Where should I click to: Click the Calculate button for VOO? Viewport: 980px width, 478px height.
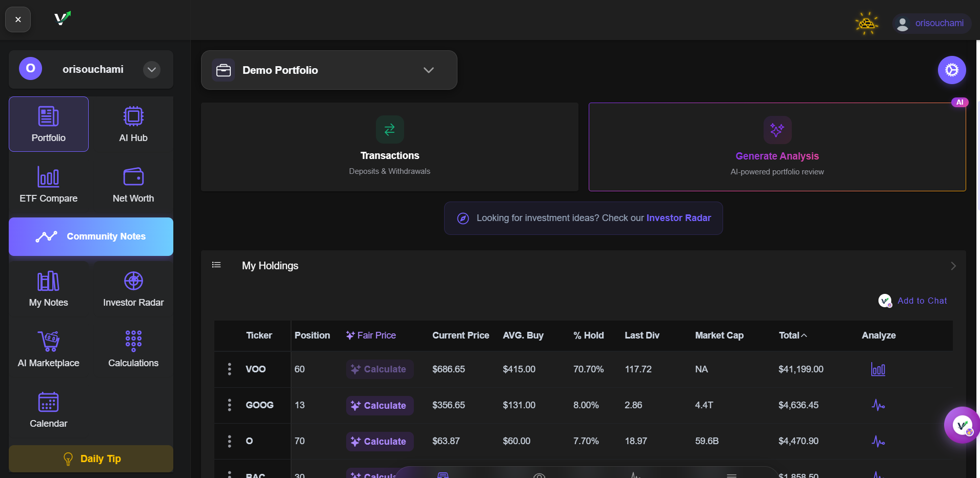pos(379,369)
